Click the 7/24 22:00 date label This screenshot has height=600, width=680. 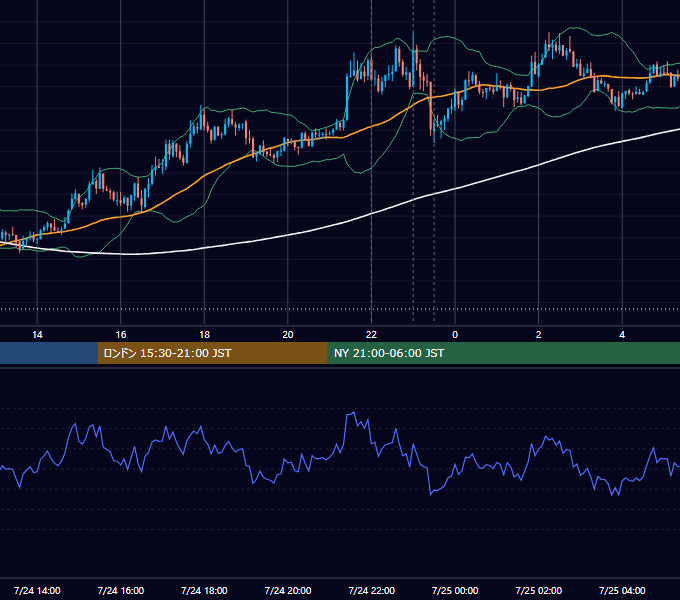click(x=372, y=590)
